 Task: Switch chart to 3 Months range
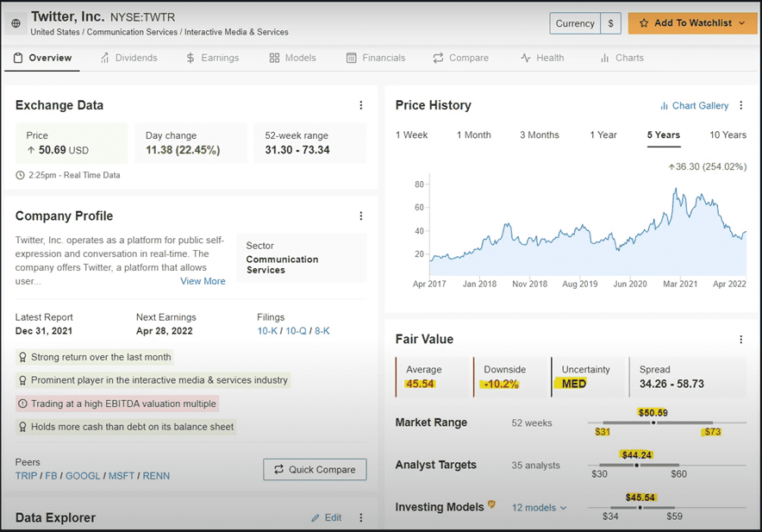[x=539, y=135]
